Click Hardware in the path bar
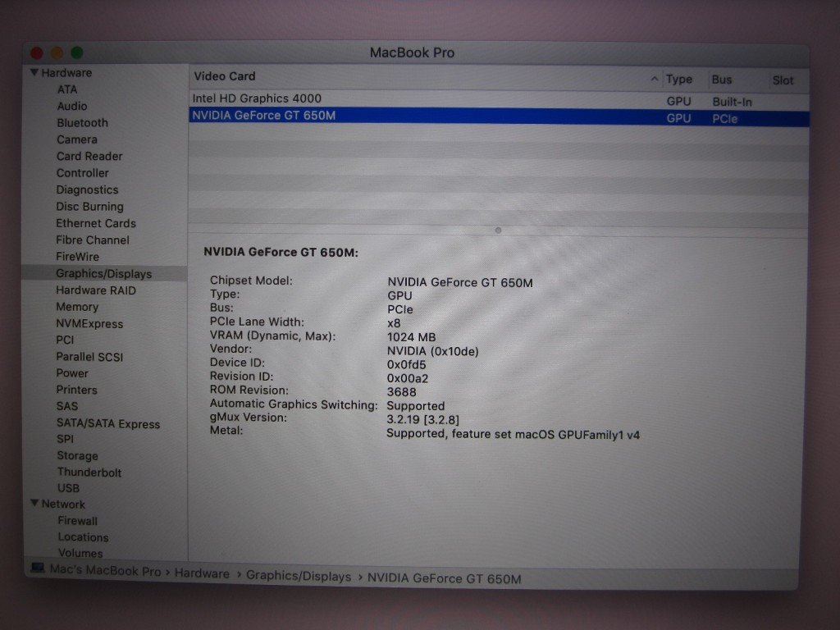 (202, 573)
